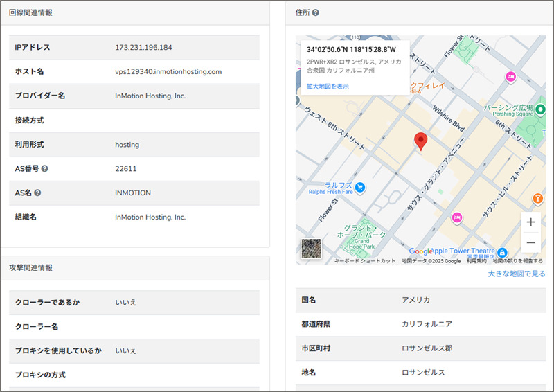Click the green Pershing Square park marker
Viewport: 554px width, 392px height.
click(540, 109)
